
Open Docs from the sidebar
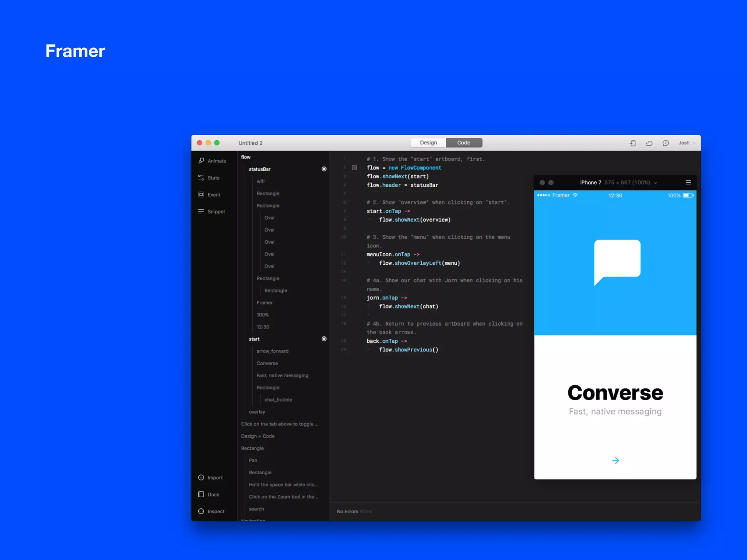(x=209, y=494)
